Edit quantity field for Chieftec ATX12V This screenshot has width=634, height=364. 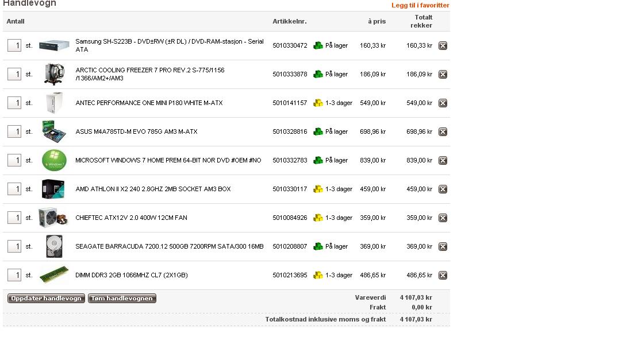tap(14, 218)
